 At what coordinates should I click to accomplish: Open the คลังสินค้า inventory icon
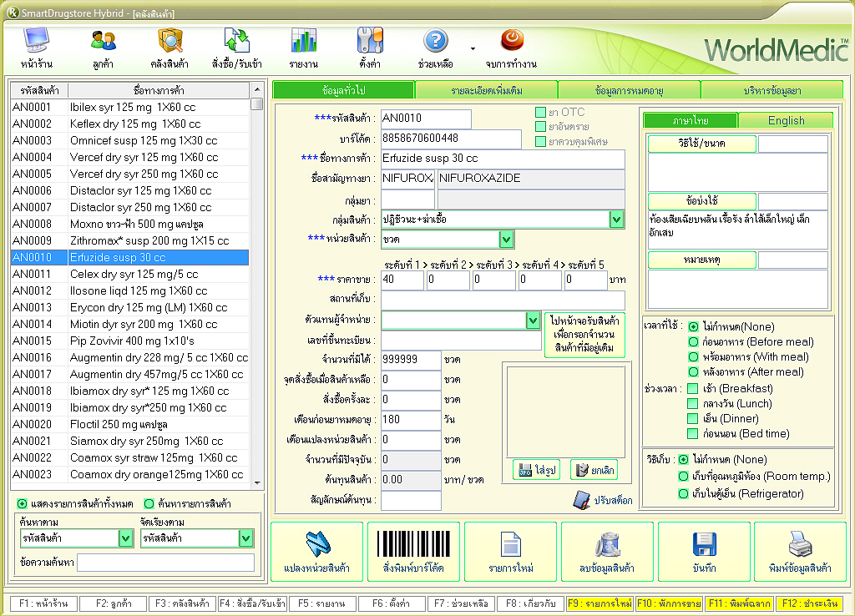pos(169,42)
